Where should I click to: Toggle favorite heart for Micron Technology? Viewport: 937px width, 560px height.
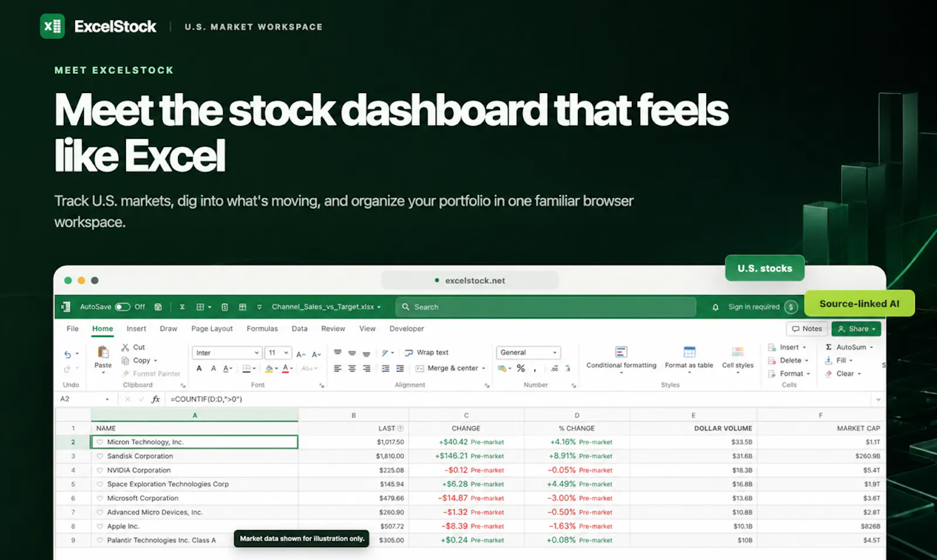point(100,442)
